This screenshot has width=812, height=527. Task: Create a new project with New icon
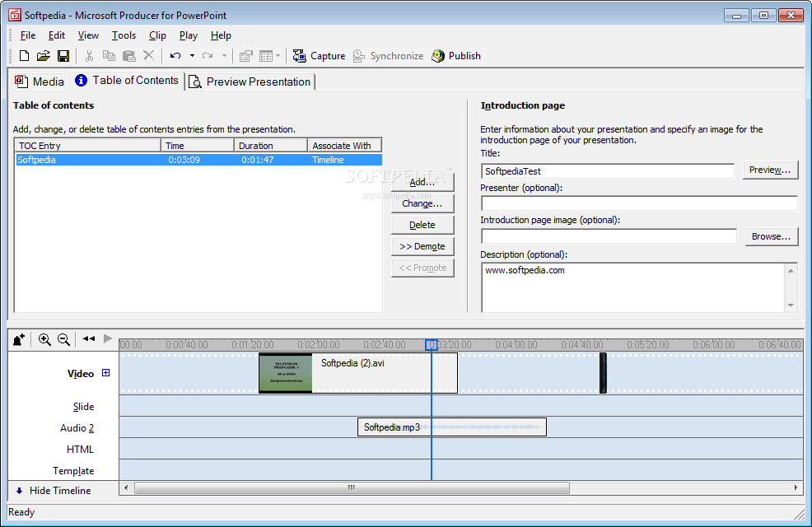pyautogui.click(x=24, y=56)
